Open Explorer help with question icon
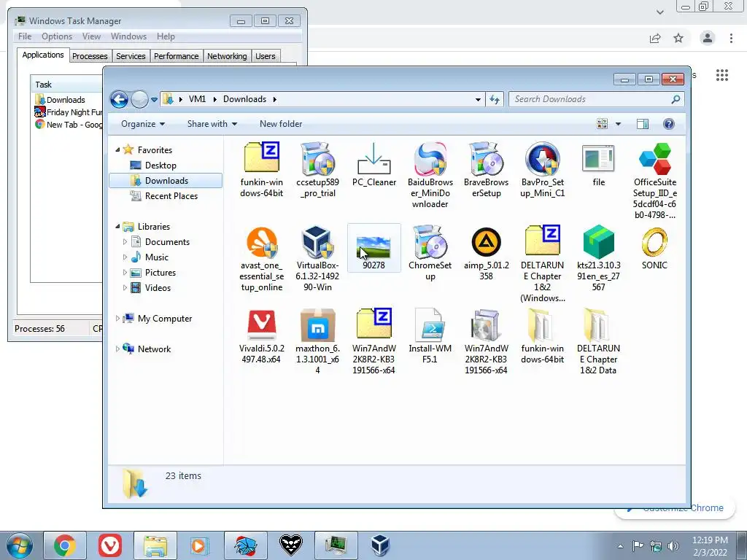 point(668,124)
